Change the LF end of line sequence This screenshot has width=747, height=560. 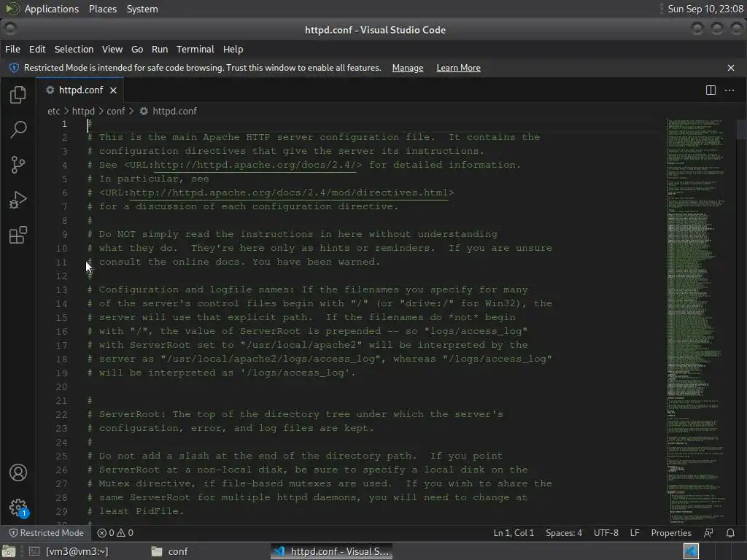coord(635,533)
